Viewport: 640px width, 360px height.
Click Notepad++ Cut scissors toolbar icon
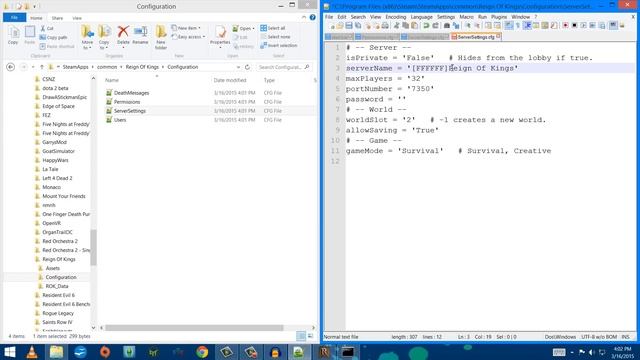click(396, 26)
